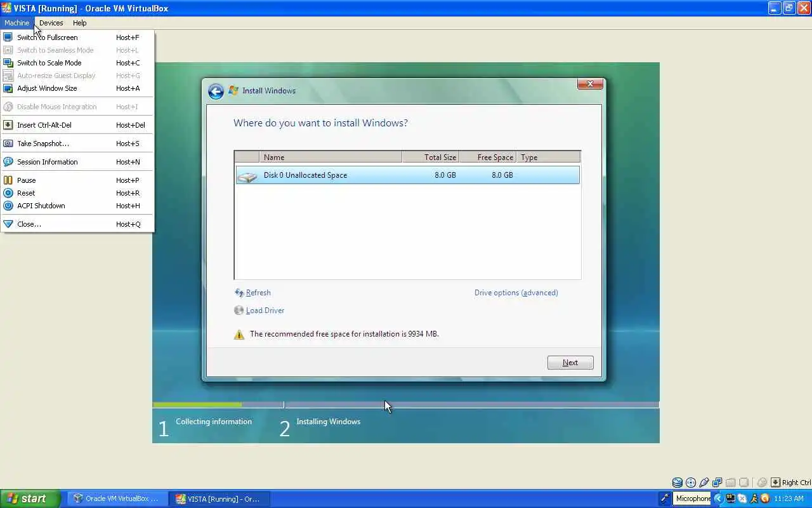Click the Disk 0 drive icon

click(247, 176)
